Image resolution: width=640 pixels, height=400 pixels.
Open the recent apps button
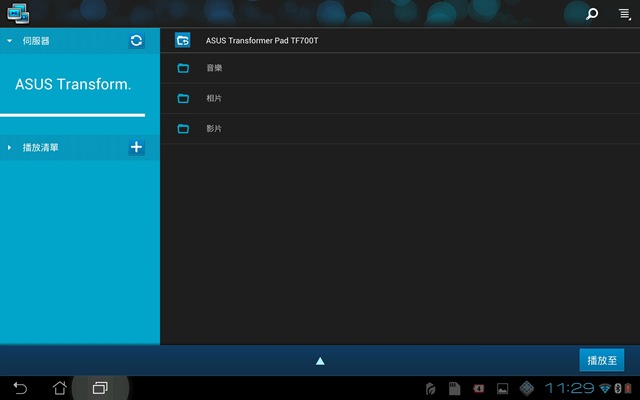[x=100, y=388]
